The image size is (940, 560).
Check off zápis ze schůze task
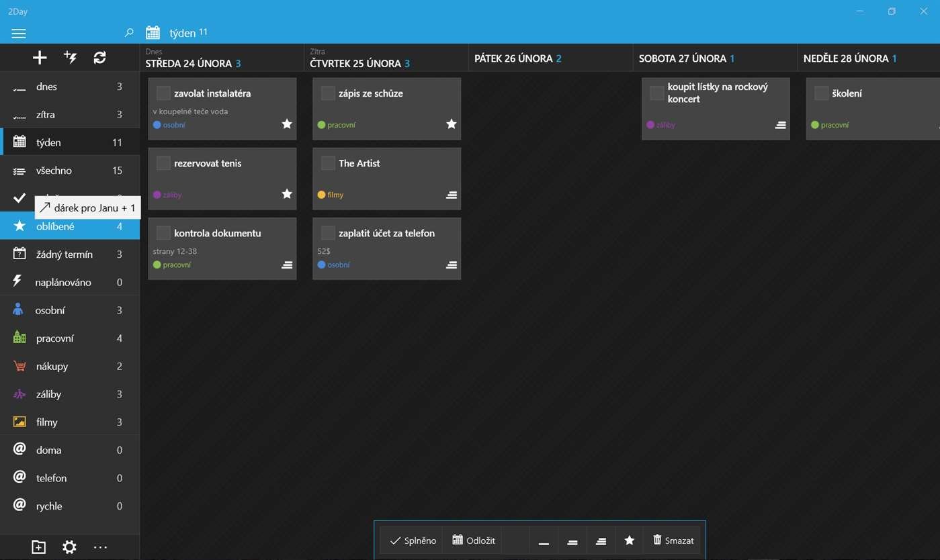tap(328, 93)
